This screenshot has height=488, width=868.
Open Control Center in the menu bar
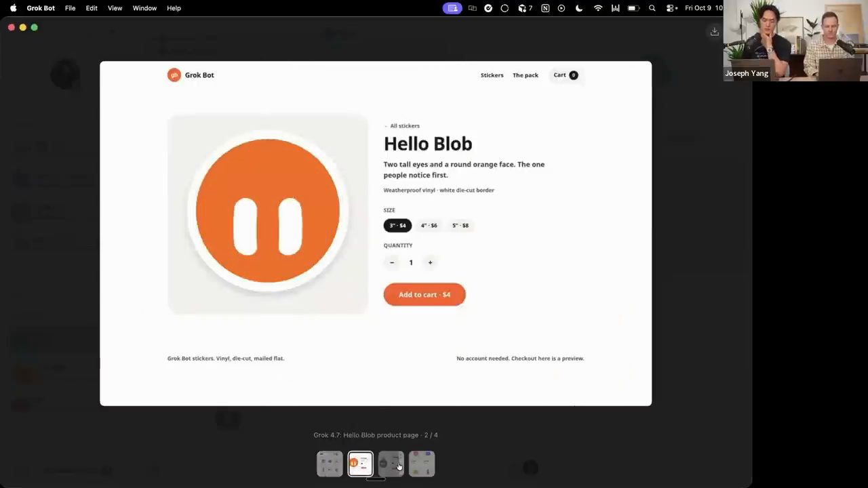coord(671,8)
